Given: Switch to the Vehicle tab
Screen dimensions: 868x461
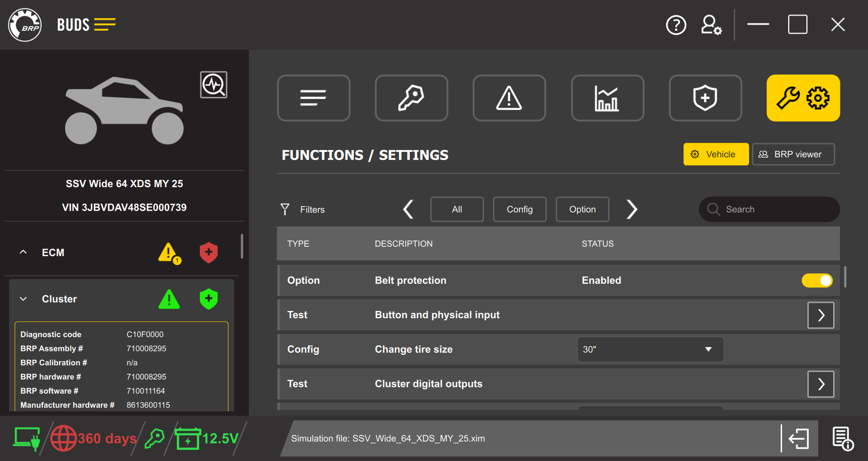Looking at the screenshot, I should 716,155.
